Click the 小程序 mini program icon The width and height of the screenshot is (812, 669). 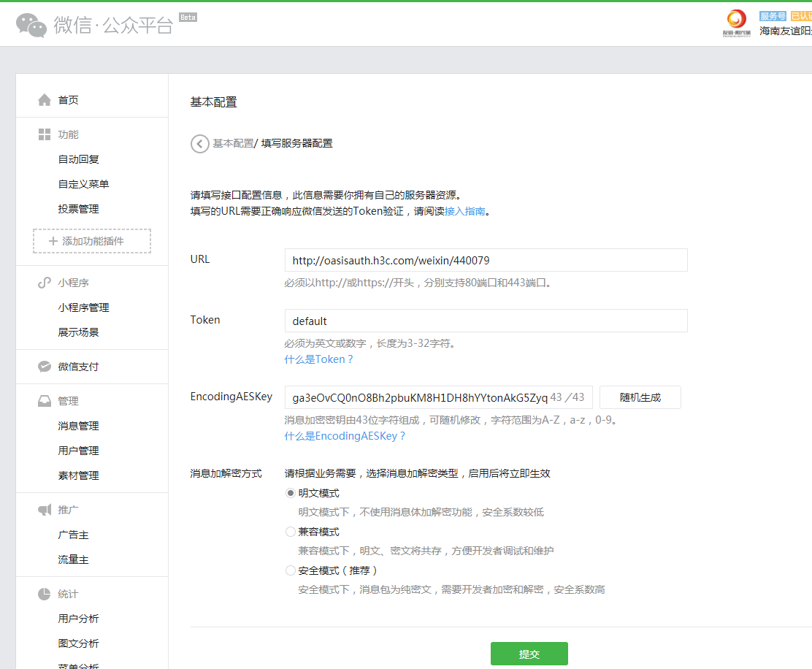pyautogui.click(x=43, y=282)
